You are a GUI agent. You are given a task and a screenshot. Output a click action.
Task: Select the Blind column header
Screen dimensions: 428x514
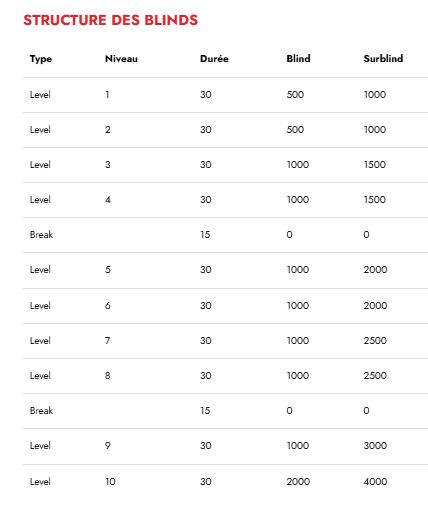point(298,59)
